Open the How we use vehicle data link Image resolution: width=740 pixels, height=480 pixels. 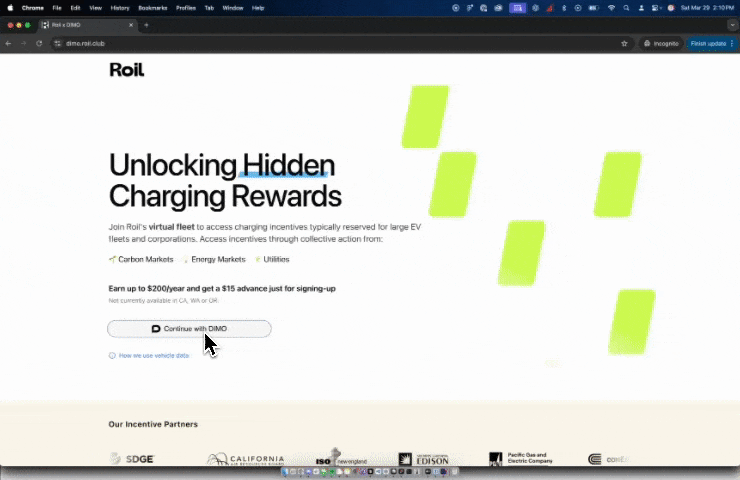149,355
